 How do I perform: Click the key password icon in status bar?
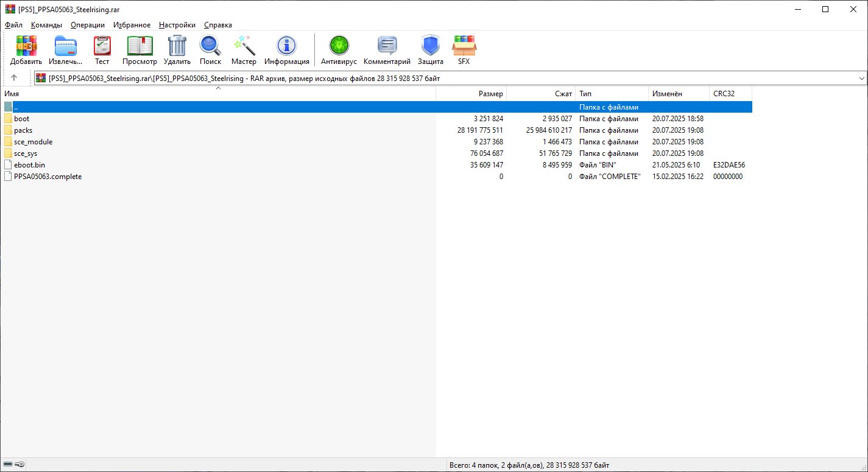point(19,465)
